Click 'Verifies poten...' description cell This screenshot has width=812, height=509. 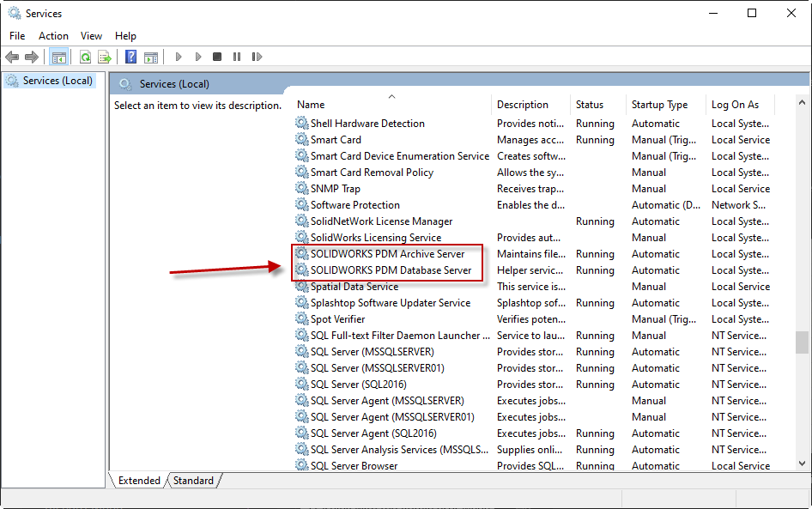coord(531,319)
